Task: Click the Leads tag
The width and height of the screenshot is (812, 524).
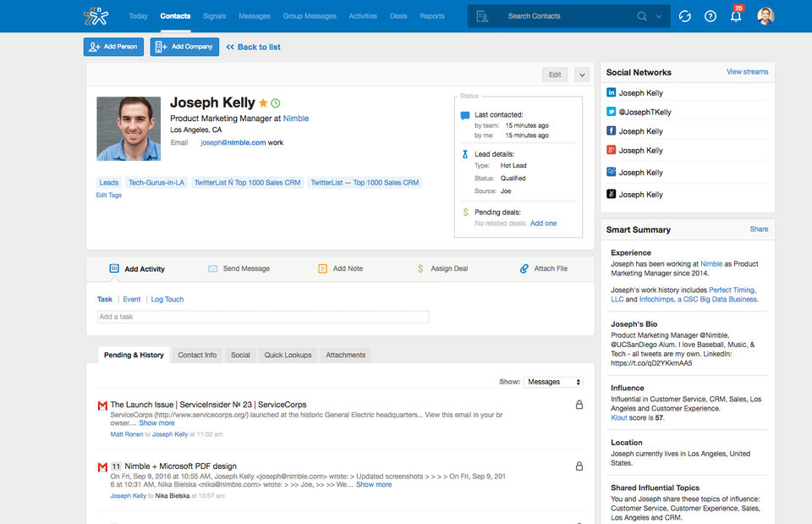Action: pyautogui.click(x=109, y=183)
